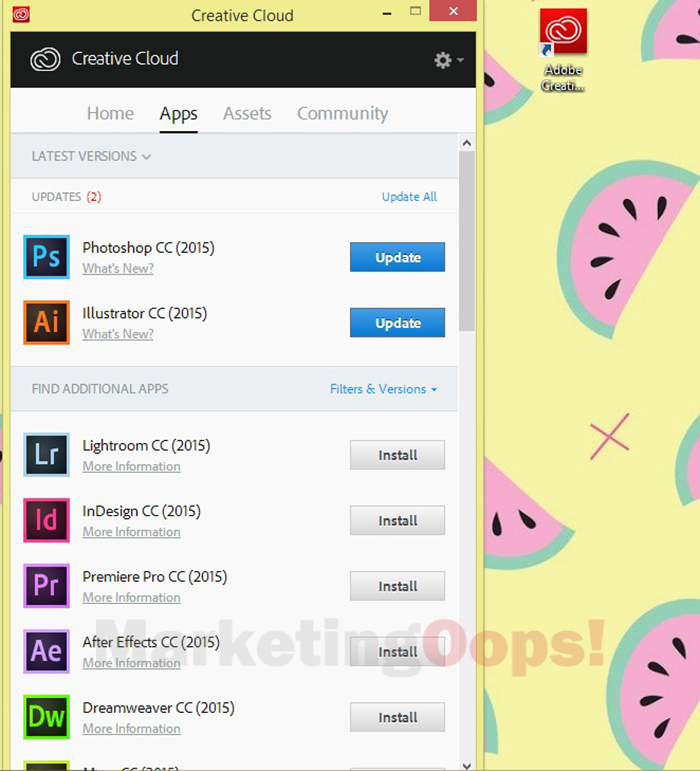Update Photoshop CC (2015)
The height and width of the screenshot is (771, 700).
[397, 257]
